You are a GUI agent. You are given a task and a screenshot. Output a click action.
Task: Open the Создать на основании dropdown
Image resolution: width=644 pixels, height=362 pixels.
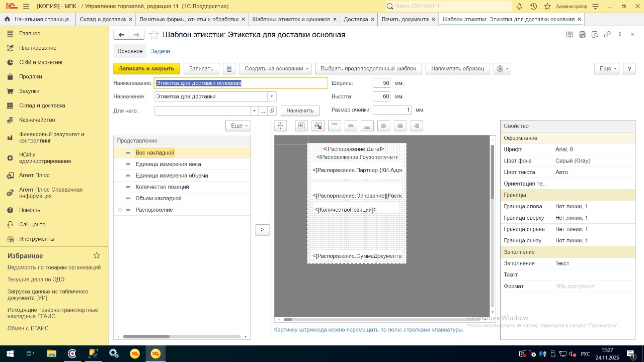(x=275, y=69)
